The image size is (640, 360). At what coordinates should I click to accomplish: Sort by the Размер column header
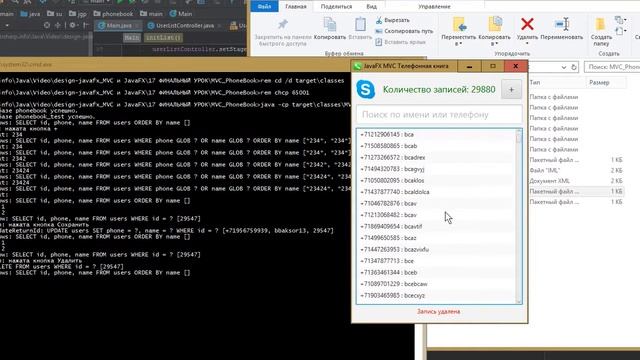[x=599, y=82]
